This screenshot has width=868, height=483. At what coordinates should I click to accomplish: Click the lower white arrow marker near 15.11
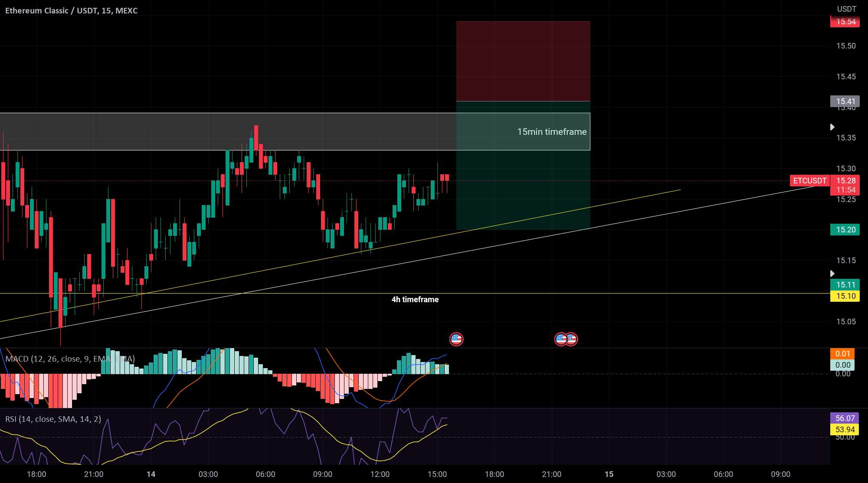coord(832,274)
